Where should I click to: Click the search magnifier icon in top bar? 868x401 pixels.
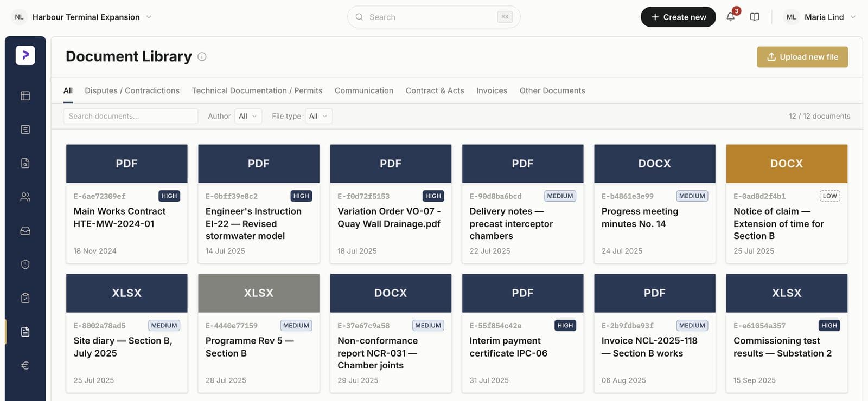(359, 17)
